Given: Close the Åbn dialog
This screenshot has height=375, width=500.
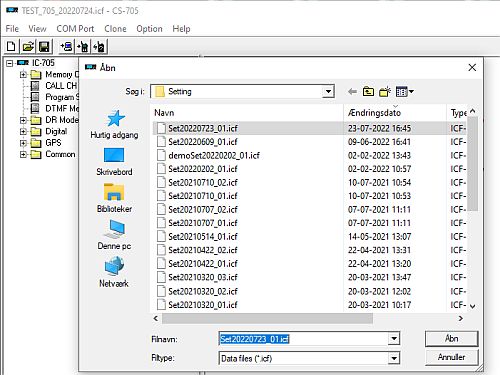Looking at the screenshot, I should pyautogui.click(x=472, y=68).
